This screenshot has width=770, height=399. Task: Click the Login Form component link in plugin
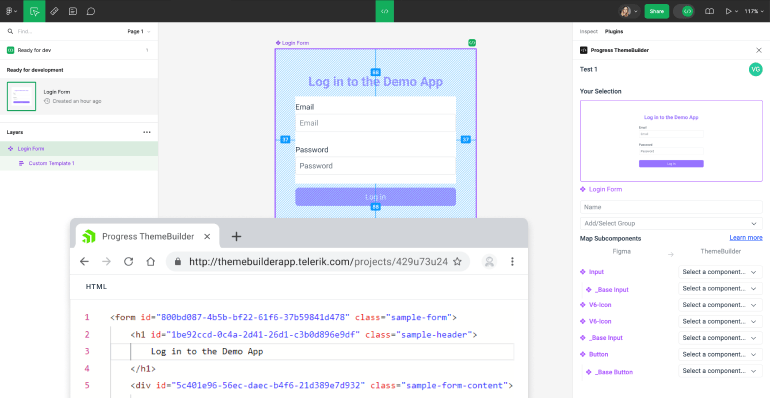tap(605, 189)
